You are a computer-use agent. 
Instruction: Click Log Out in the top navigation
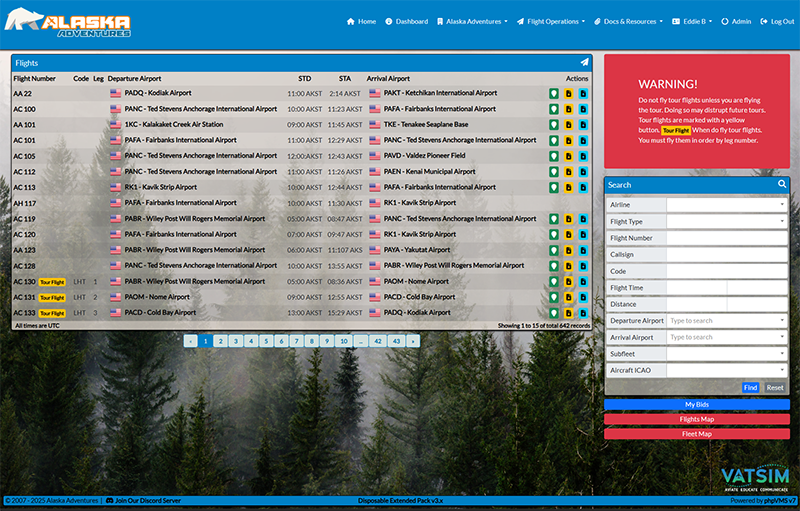coord(776,21)
